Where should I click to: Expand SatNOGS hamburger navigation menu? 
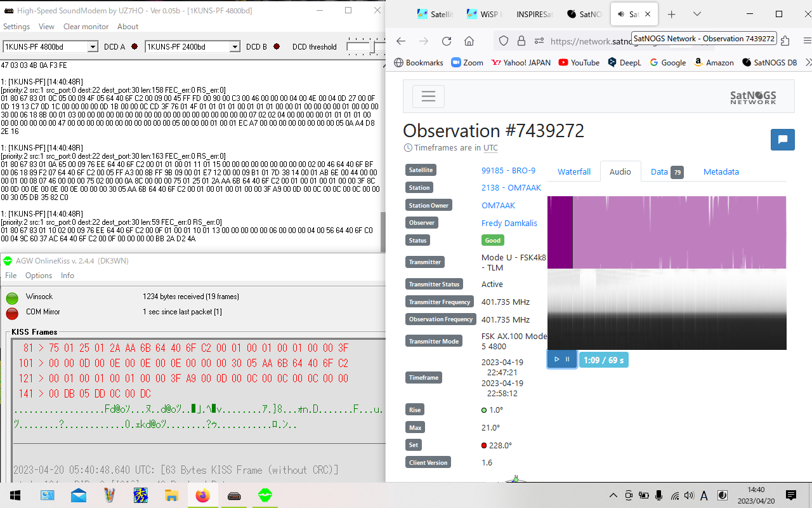[x=428, y=97]
